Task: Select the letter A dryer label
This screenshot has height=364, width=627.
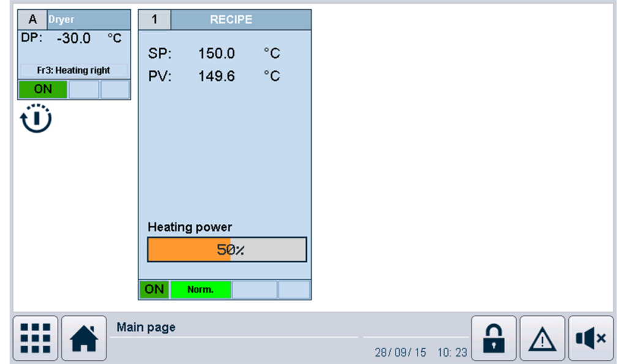Action: [x=32, y=20]
